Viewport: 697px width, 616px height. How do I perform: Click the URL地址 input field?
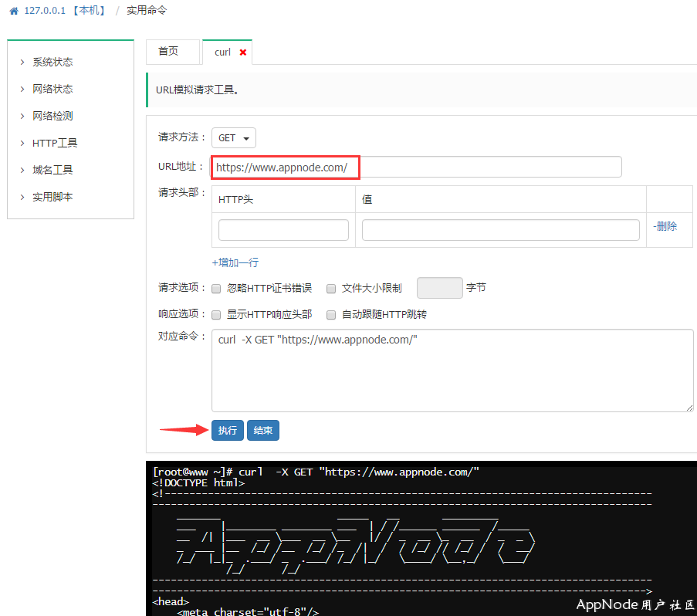416,167
